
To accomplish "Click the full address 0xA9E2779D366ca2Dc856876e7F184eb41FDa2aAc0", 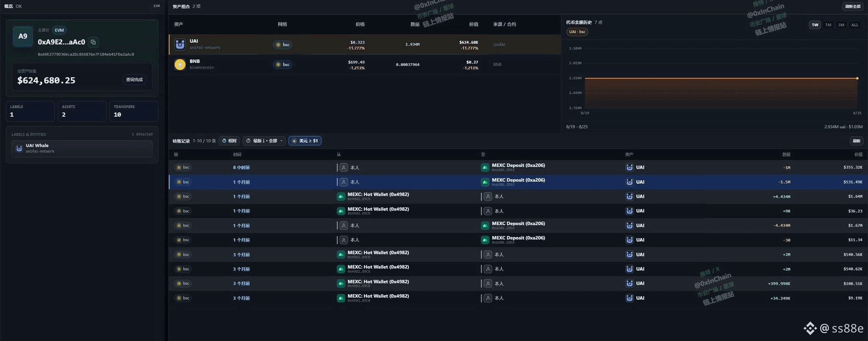I will [x=86, y=54].
